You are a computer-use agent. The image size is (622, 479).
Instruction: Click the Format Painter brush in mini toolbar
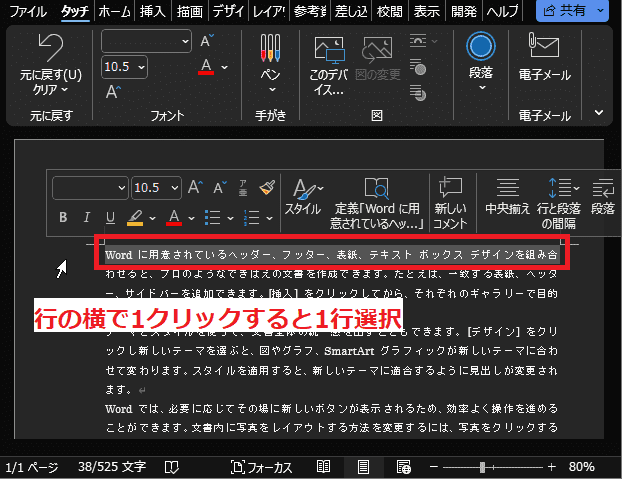coord(265,187)
